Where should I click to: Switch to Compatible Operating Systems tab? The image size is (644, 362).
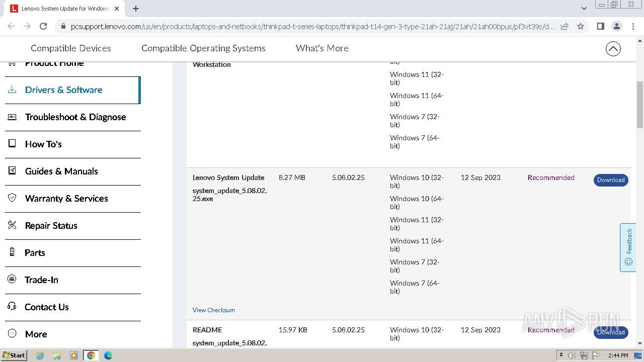click(203, 48)
